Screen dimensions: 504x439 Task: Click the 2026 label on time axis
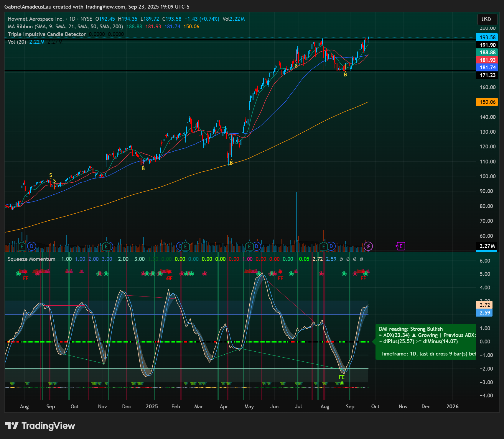(x=452, y=407)
